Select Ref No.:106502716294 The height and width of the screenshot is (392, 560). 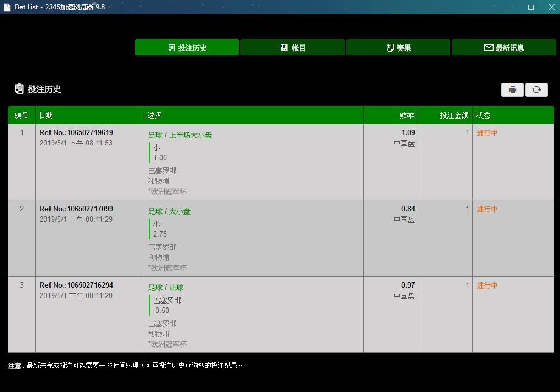76,285
